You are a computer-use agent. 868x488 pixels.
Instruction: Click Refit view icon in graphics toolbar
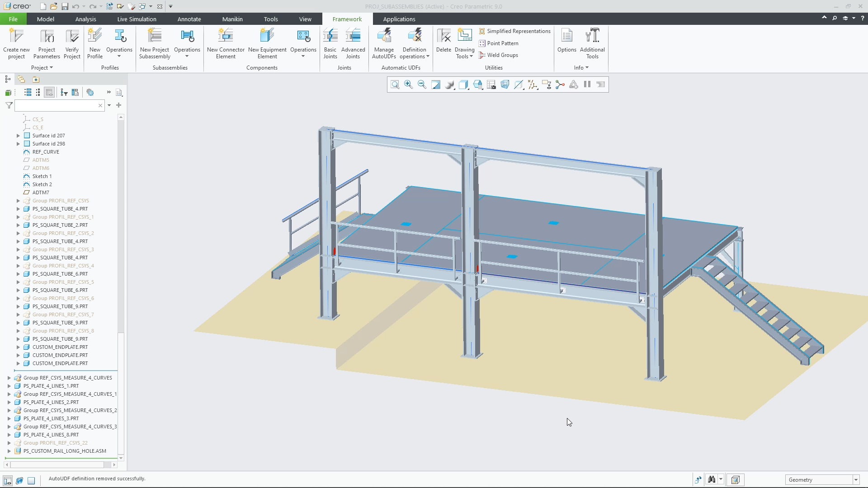coord(395,84)
